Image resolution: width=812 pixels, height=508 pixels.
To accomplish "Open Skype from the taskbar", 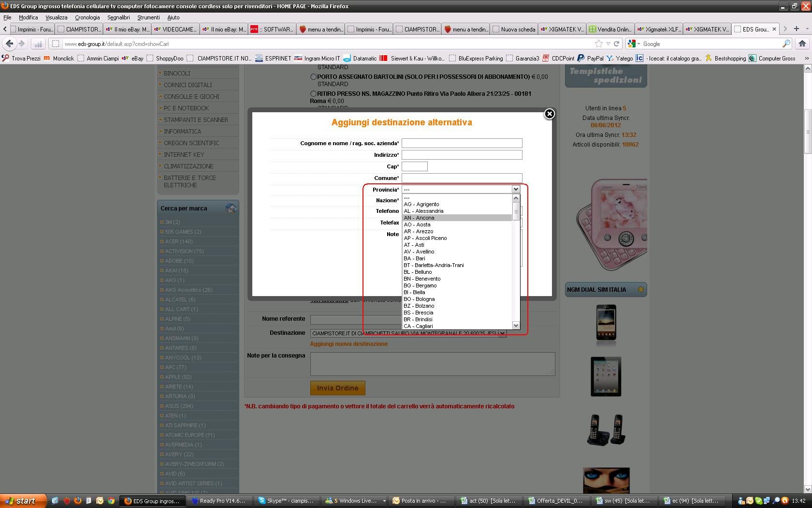I will [286, 501].
